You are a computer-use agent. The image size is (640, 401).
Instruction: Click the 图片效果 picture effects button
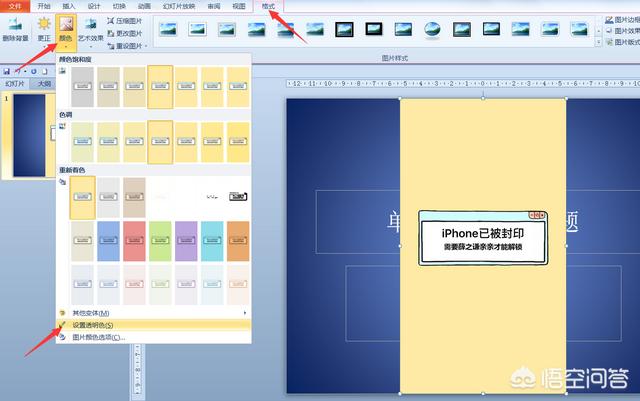tap(622, 31)
